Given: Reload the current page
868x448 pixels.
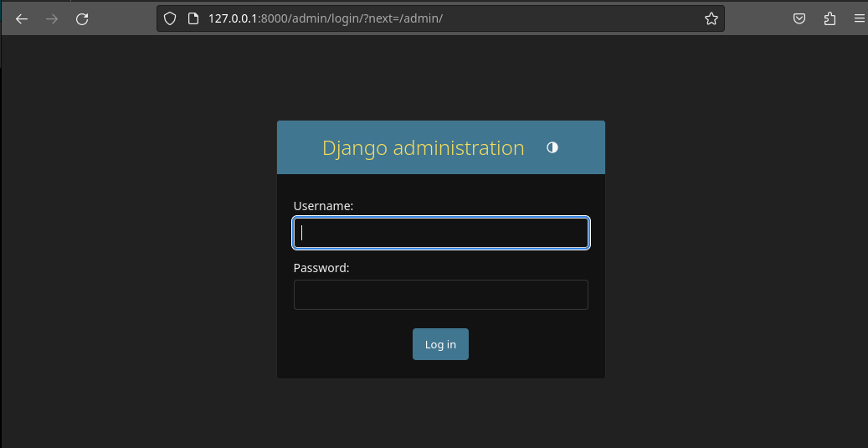Looking at the screenshot, I should click(x=82, y=18).
